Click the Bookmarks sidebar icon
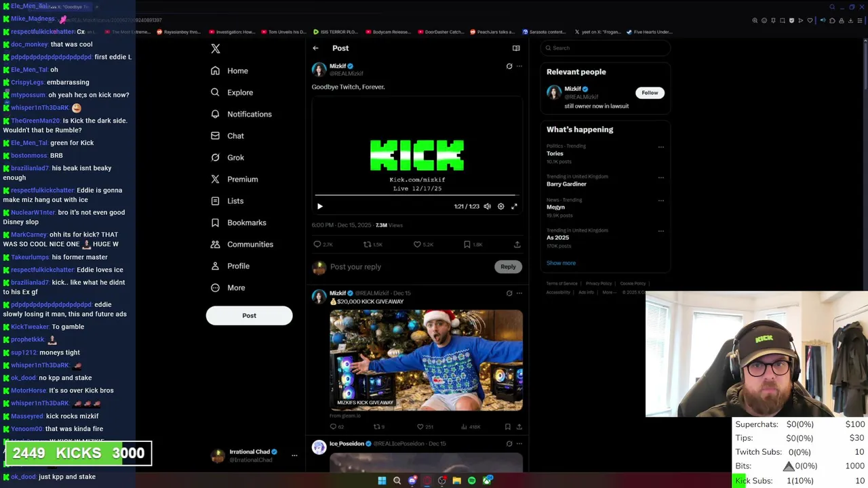This screenshot has height=488, width=868. point(215,222)
